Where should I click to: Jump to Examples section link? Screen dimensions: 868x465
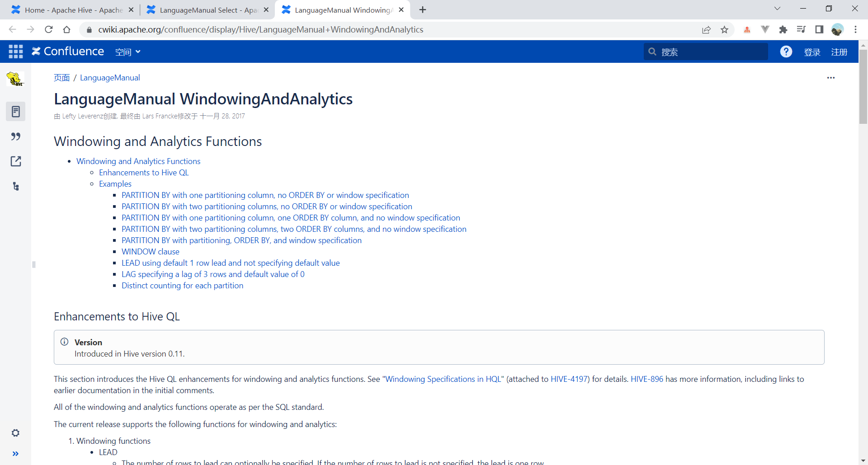115,184
